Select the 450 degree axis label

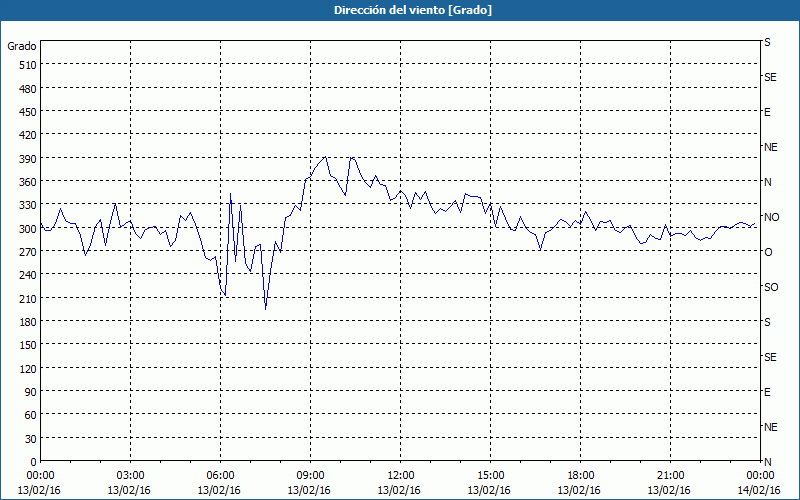pyautogui.click(x=29, y=112)
